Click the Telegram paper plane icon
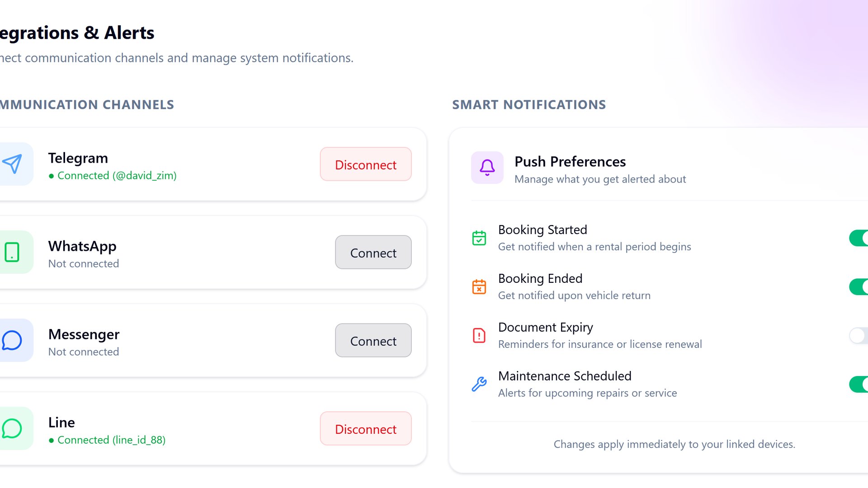The height and width of the screenshot is (488, 868). (12, 164)
